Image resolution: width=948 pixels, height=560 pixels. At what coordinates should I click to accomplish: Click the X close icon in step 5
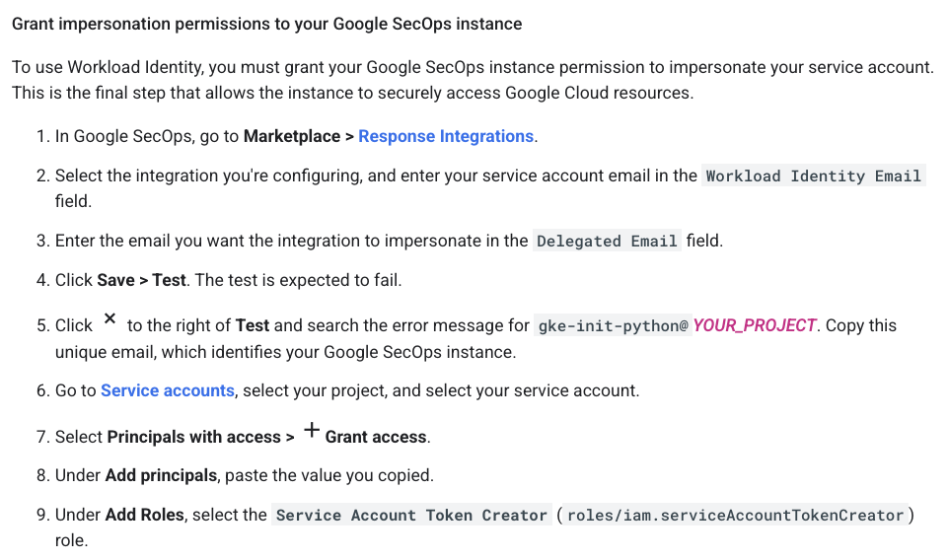pos(109,319)
